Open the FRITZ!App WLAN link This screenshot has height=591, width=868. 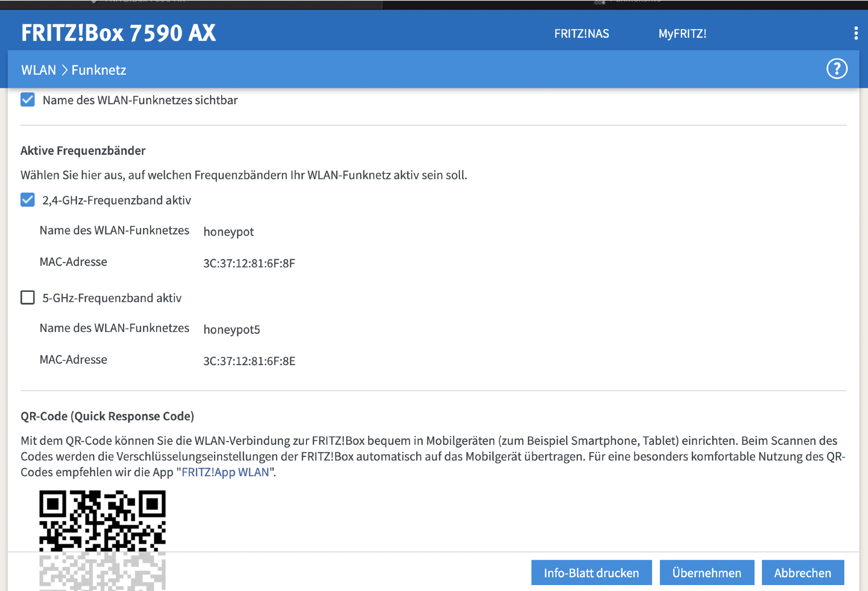pos(225,472)
